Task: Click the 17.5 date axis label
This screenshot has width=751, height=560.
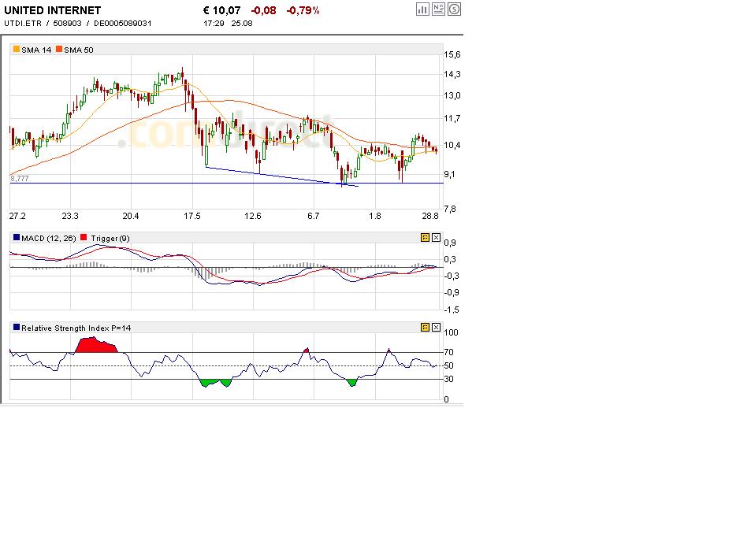Action: point(192,216)
